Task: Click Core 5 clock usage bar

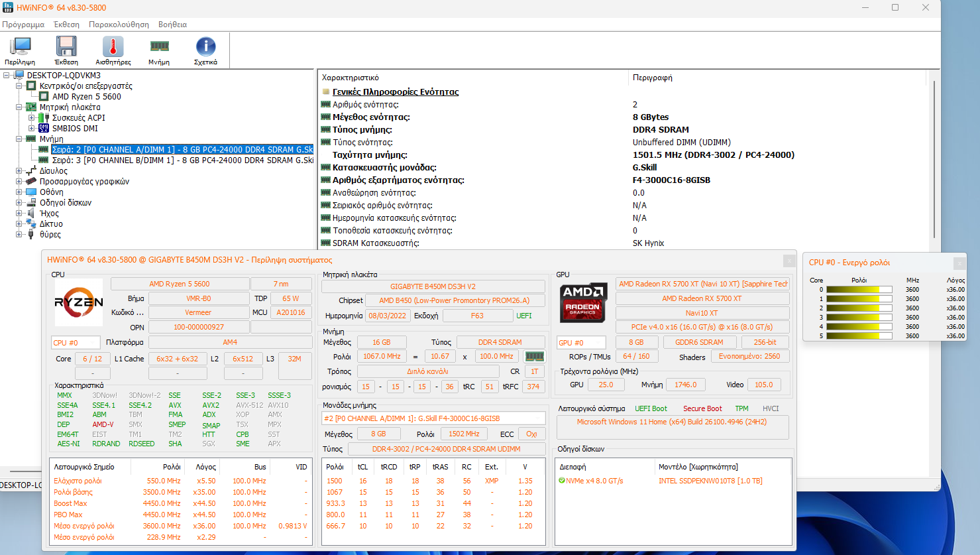Action: pyautogui.click(x=859, y=336)
